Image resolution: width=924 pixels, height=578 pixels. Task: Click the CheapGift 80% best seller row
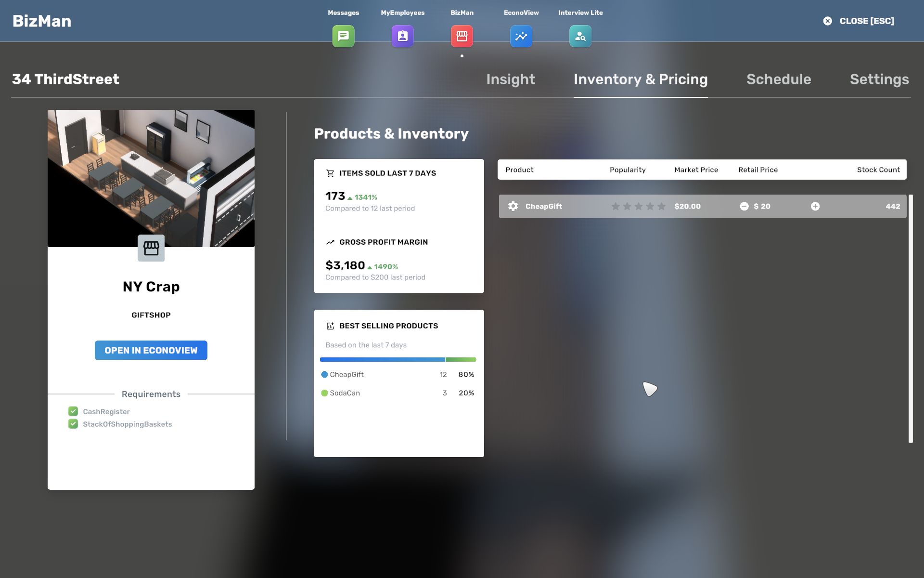398,374
